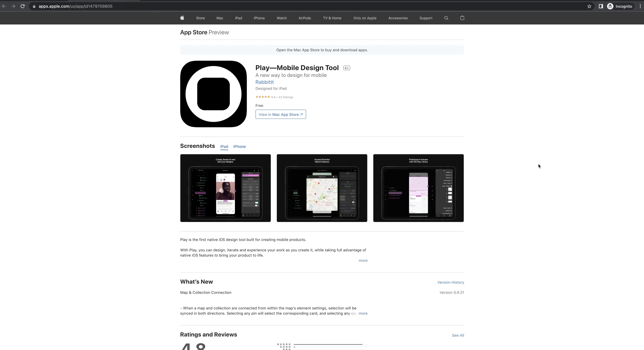Open Chrome's three-dot menu
The width and height of the screenshot is (644, 350).
tap(640, 6)
